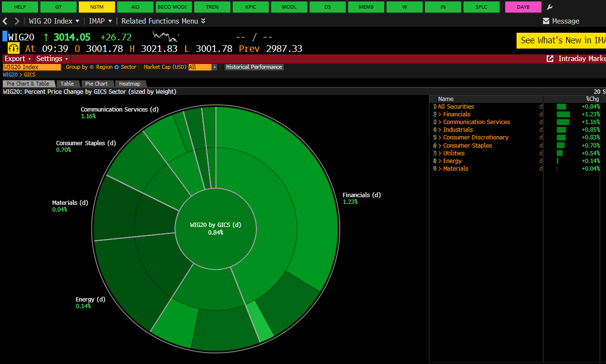The image size is (606, 364).
Task: Open the Intraday Market pop-out icon
Action: [x=550, y=59]
